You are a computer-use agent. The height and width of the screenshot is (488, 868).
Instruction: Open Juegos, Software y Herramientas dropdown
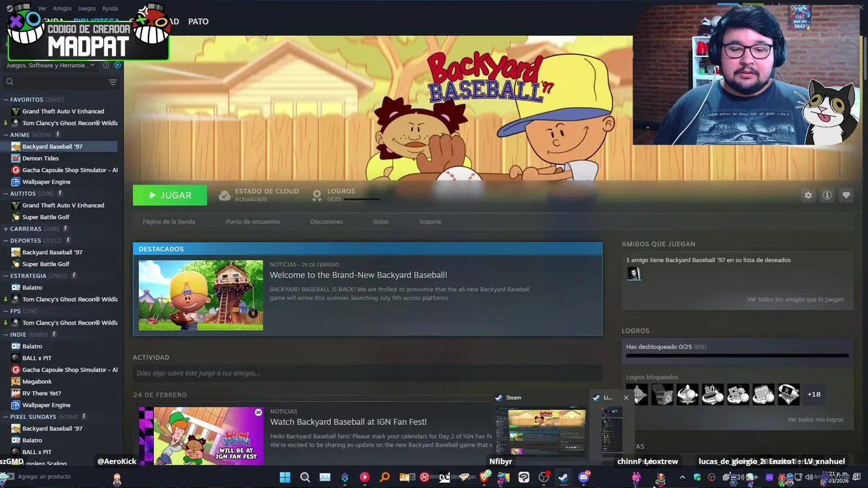click(x=51, y=65)
